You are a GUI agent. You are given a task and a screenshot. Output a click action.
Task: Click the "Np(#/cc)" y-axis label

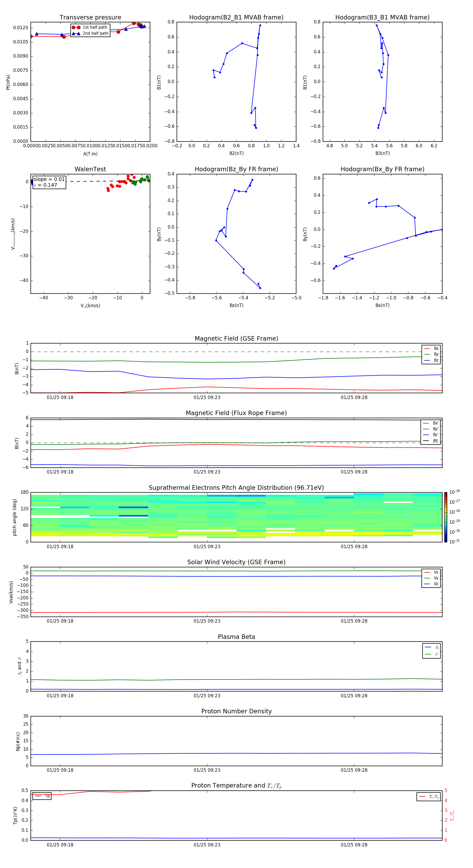tap(18, 741)
